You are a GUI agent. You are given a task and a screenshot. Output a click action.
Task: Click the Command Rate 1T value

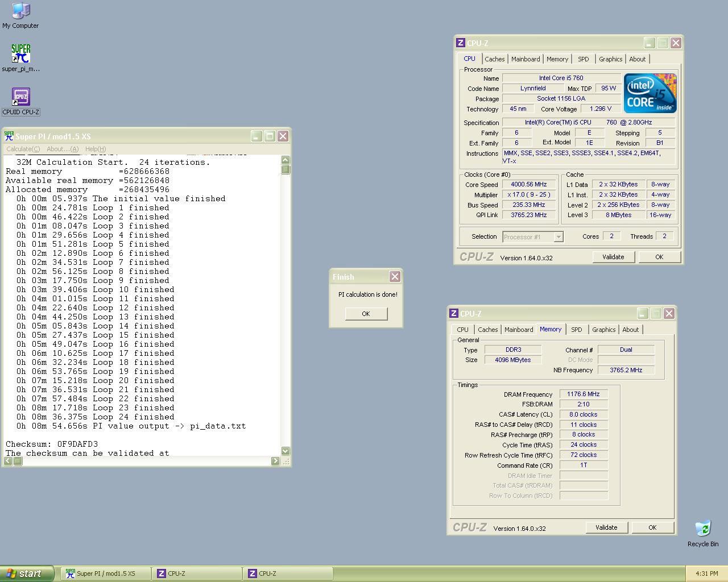pyautogui.click(x=584, y=465)
